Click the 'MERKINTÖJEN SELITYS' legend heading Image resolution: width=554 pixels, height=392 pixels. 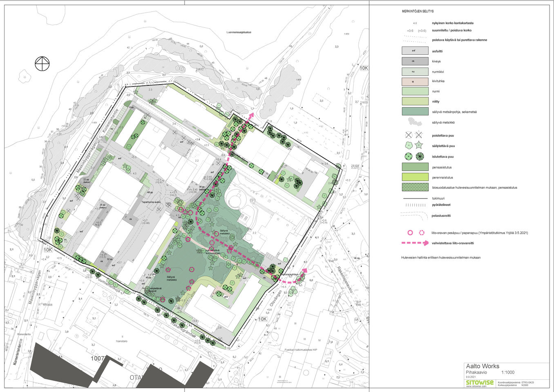click(x=417, y=11)
